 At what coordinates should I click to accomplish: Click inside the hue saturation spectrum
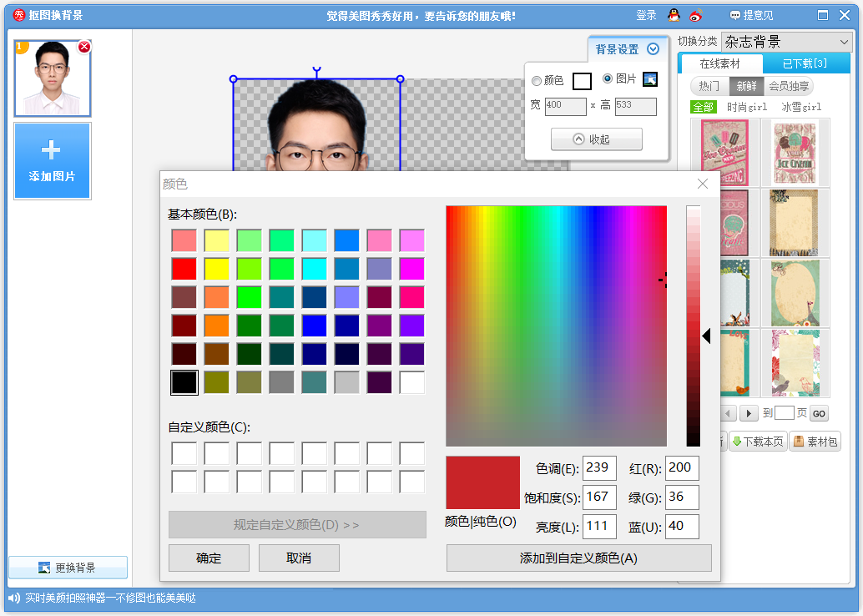point(557,326)
